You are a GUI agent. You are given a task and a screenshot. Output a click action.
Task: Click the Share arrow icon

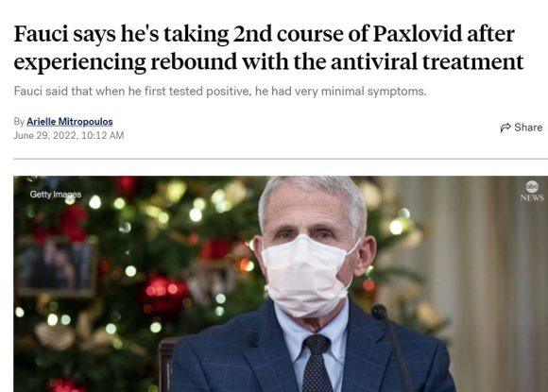(x=505, y=128)
